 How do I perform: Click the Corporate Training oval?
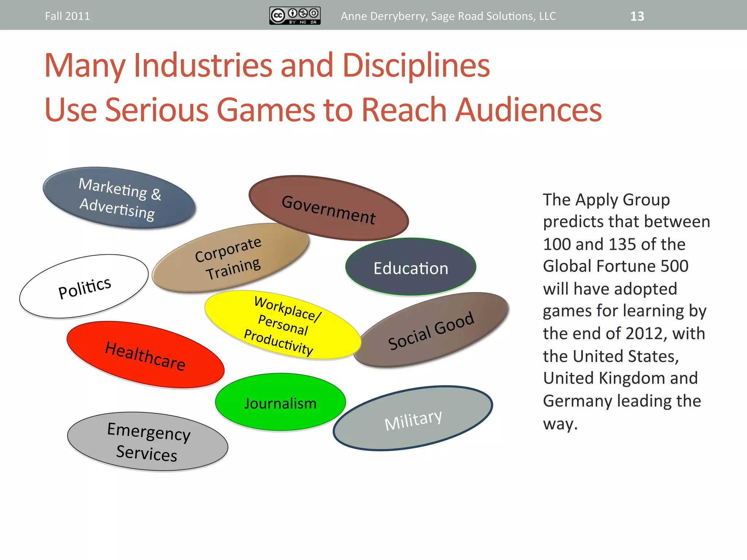tap(230, 258)
